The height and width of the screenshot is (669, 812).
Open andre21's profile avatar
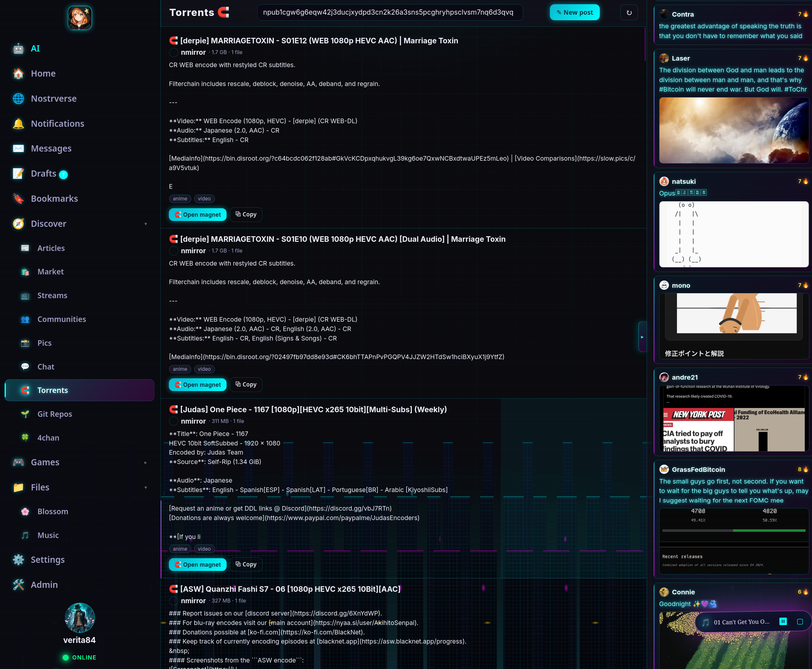(664, 377)
